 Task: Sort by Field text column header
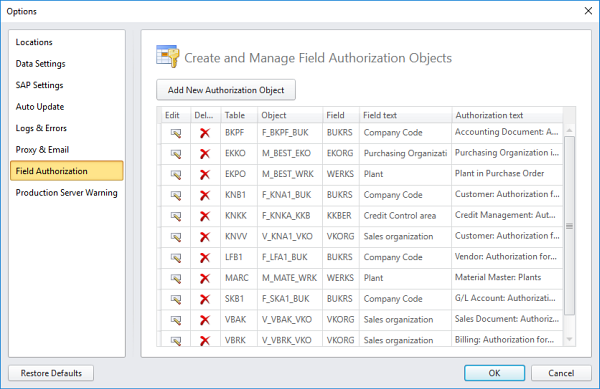406,115
